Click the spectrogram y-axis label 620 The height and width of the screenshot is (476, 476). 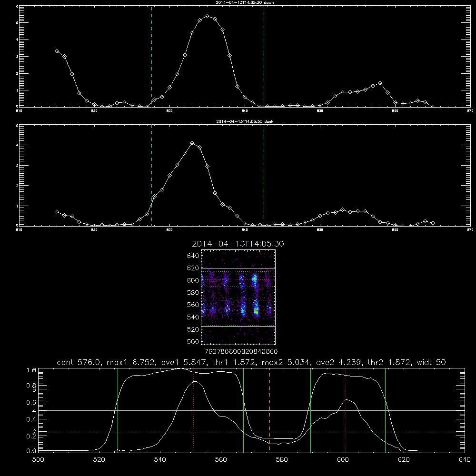(x=193, y=268)
